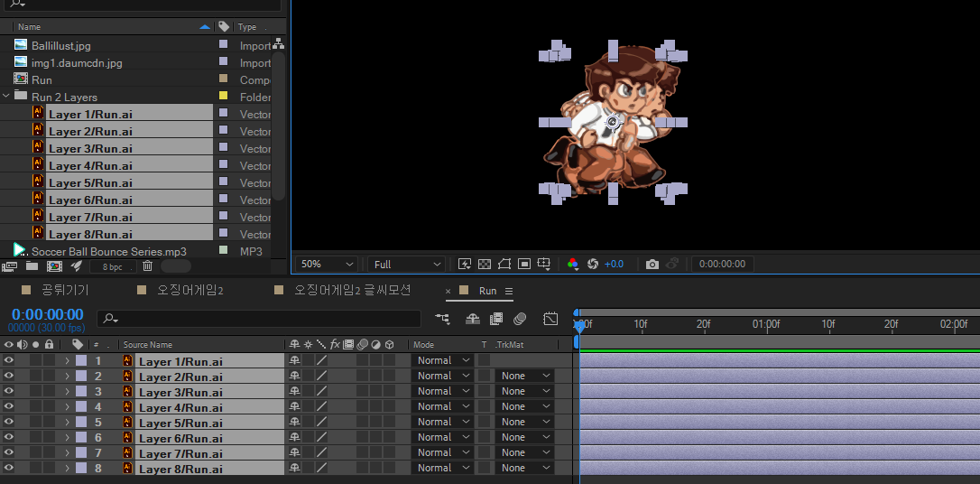Select Ballillust.jpg in the Project panel

pyautogui.click(x=61, y=46)
